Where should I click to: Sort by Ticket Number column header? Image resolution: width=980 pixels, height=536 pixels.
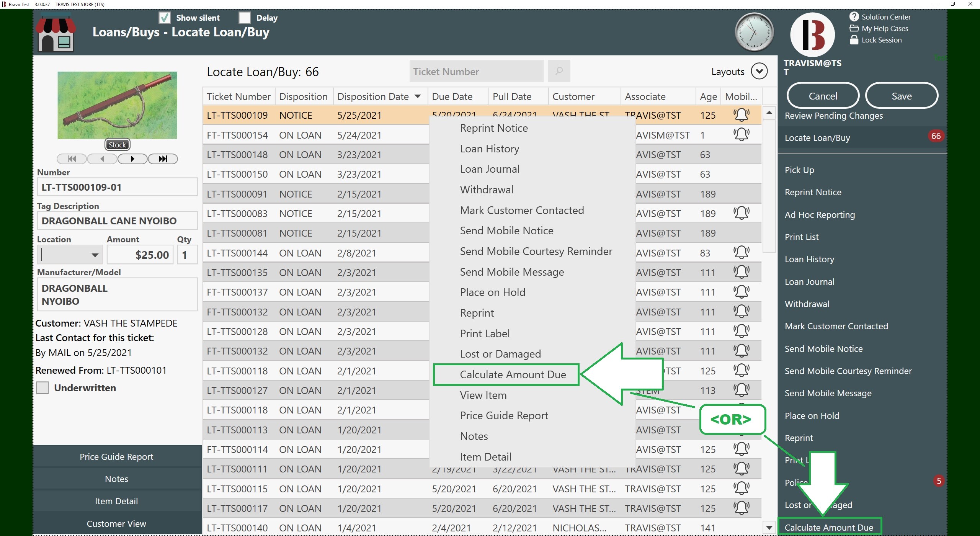238,96
